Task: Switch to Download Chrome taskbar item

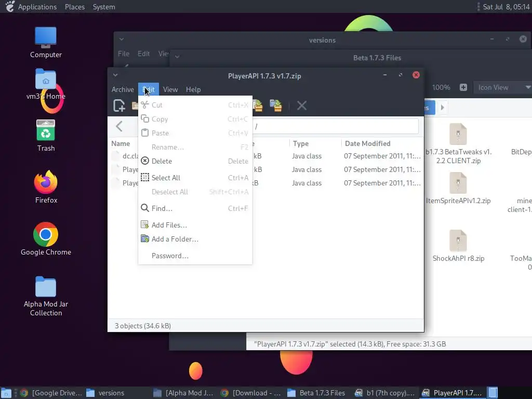Action: (250, 393)
